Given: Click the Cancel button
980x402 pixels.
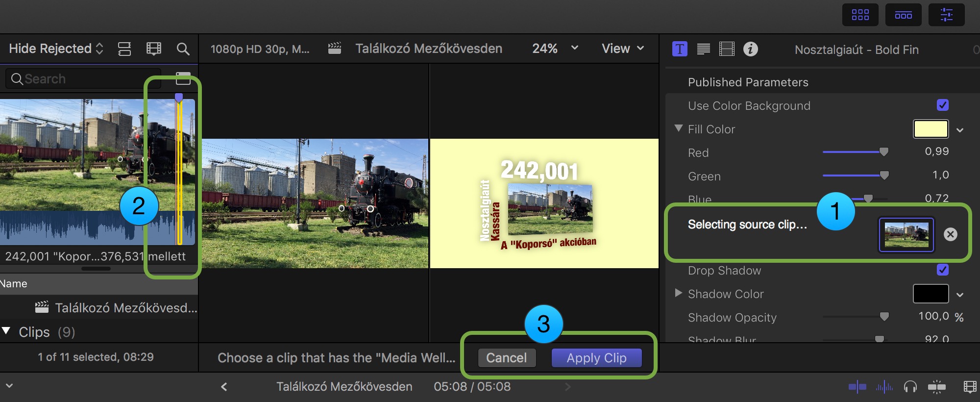Looking at the screenshot, I should (x=506, y=358).
